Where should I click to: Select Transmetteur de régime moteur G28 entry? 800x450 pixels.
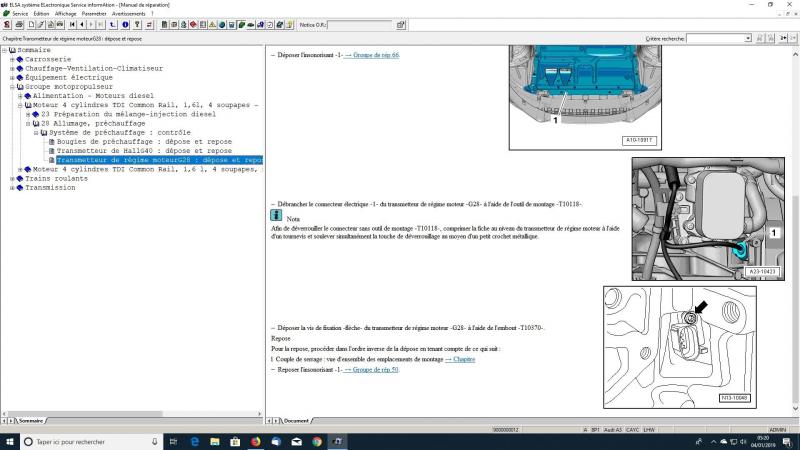coord(159,160)
